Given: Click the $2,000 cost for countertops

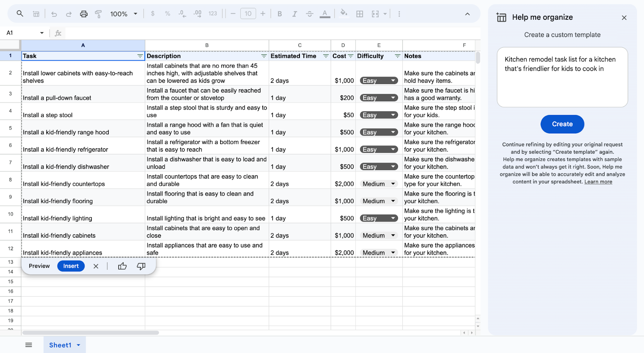Looking at the screenshot, I should click(343, 180).
